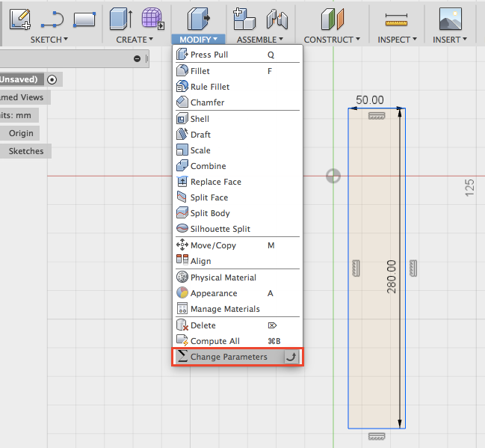
Task: Click the origin point marker in the canvas
Action: click(333, 177)
